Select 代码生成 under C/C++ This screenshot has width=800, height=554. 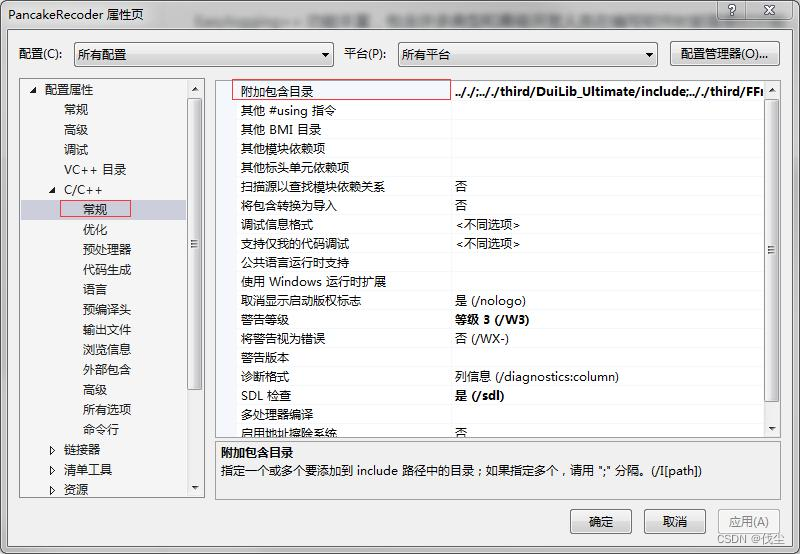pyautogui.click(x=107, y=269)
